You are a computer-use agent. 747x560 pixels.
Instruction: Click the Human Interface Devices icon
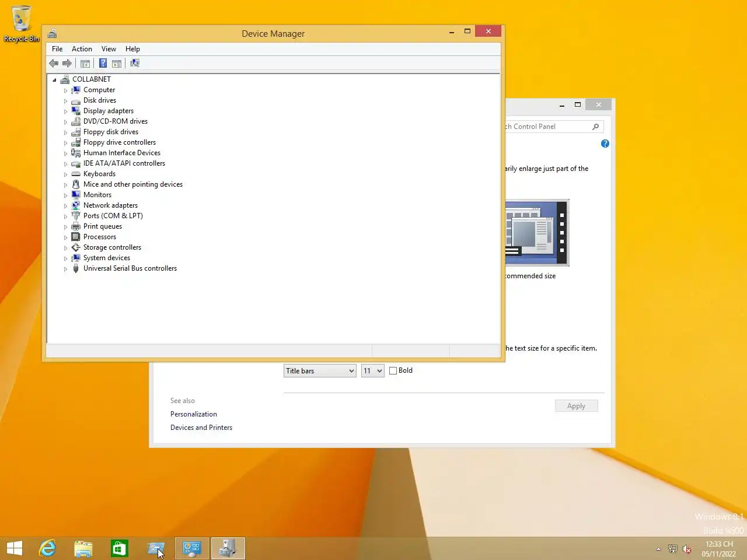[x=76, y=153]
